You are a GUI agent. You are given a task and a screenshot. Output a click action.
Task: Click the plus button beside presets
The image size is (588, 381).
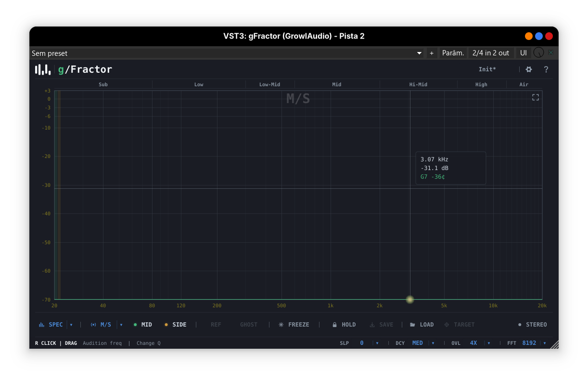pyautogui.click(x=432, y=53)
